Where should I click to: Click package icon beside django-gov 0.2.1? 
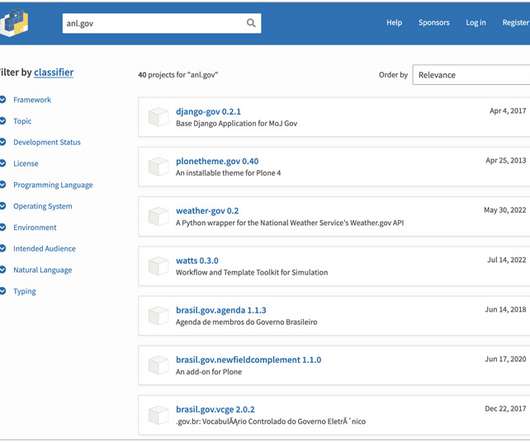tap(158, 117)
